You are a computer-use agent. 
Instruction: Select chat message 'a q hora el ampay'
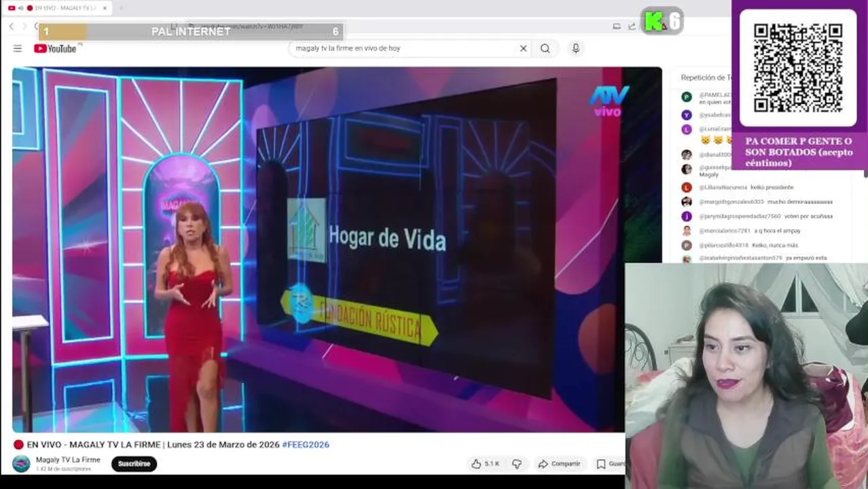777,231
